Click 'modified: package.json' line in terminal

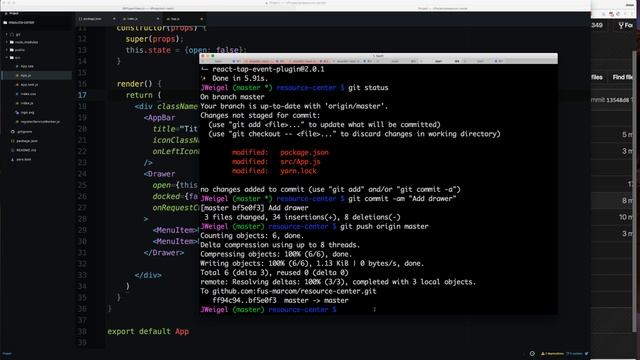click(x=280, y=153)
